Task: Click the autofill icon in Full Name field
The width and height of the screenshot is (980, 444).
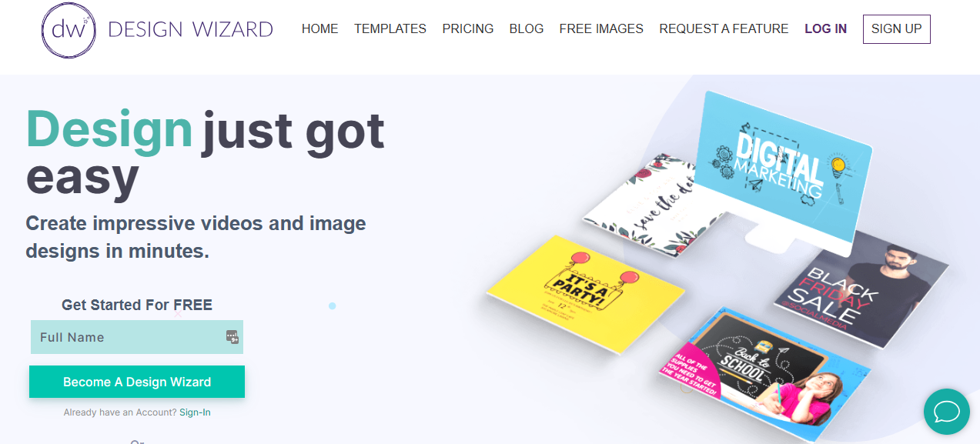Action: pos(232,337)
